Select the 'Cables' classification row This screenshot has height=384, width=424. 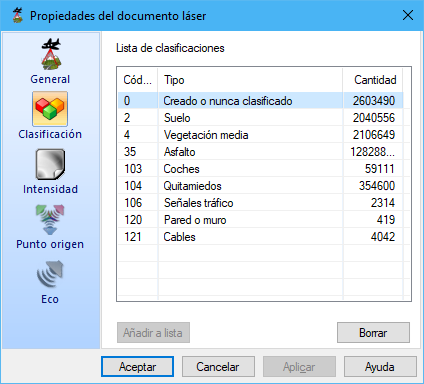pos(260,237)
